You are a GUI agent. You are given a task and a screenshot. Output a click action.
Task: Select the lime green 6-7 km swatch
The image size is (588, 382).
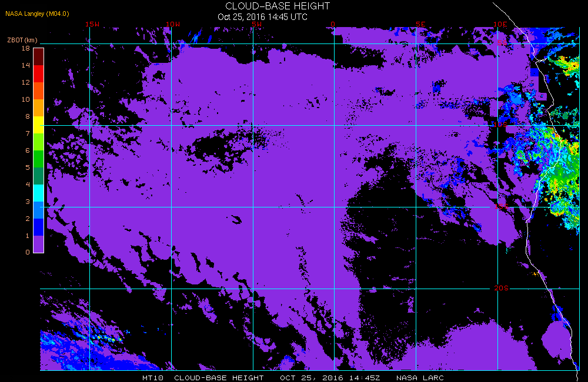pyautogui.click(x=39, y=142)
